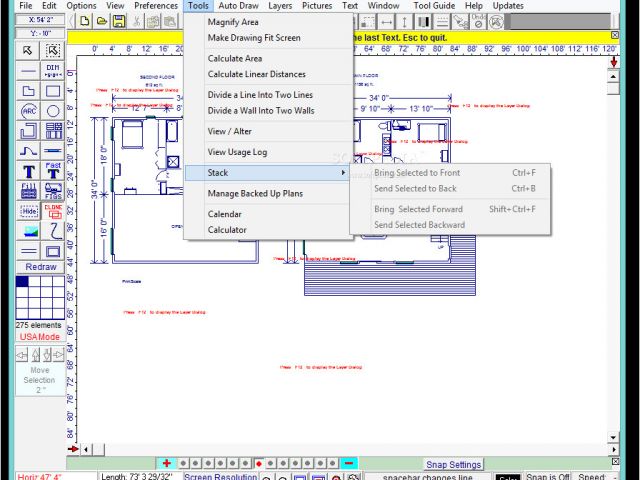Click the dark blue grid cell swatch
Image resolution: width=640 pixels, height=480 pixels.
(x=22, y=283)
